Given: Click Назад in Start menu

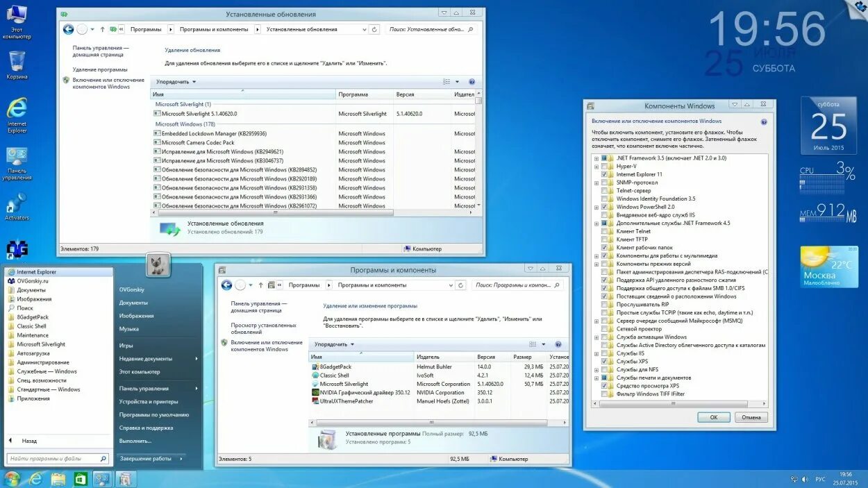Looking at the screenshot, I should 29,441.
